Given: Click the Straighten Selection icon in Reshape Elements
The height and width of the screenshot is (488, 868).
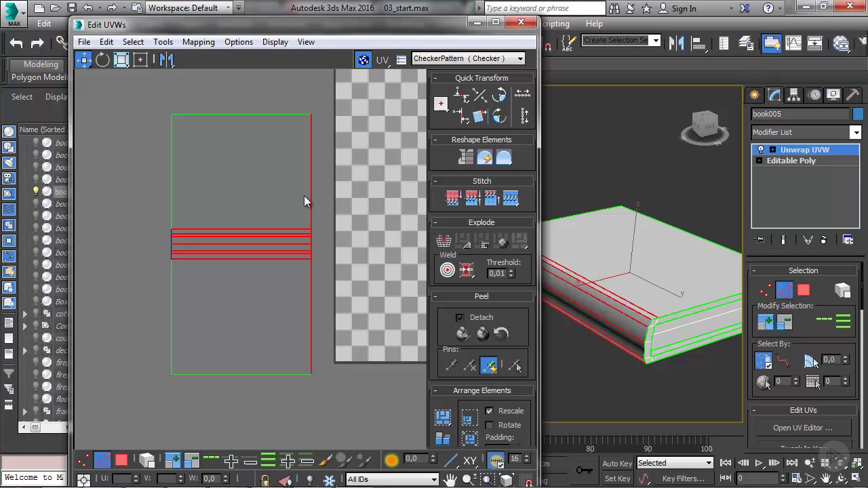Looking at the screenshot, I should point(465,158).
